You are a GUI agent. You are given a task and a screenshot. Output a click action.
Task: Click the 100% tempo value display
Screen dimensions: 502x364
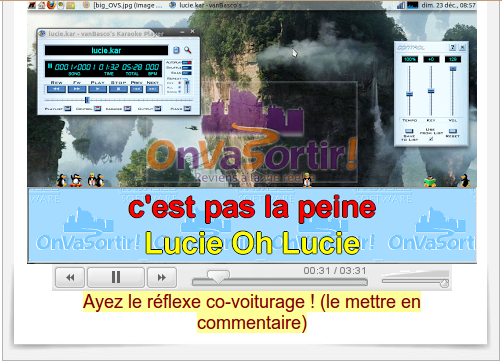coord(409,59)
